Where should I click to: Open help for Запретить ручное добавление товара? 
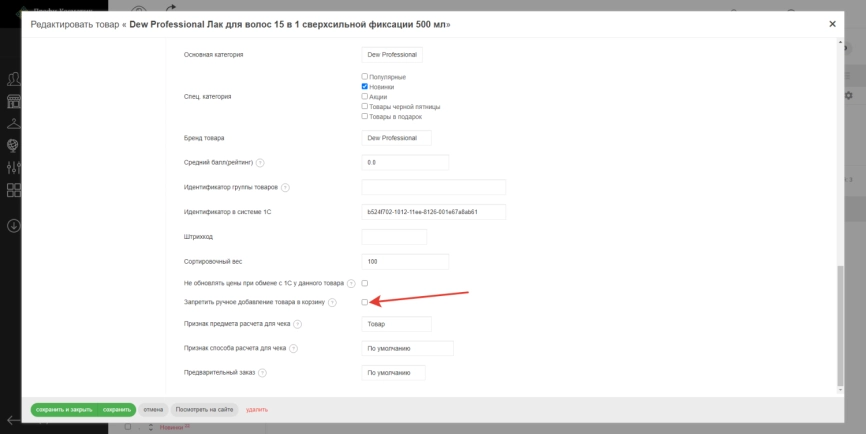332,303
